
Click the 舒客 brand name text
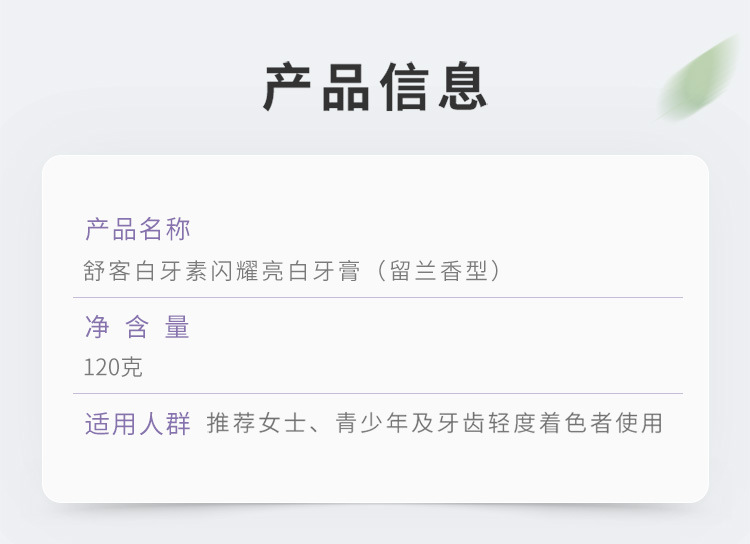(x=108, y=271)
